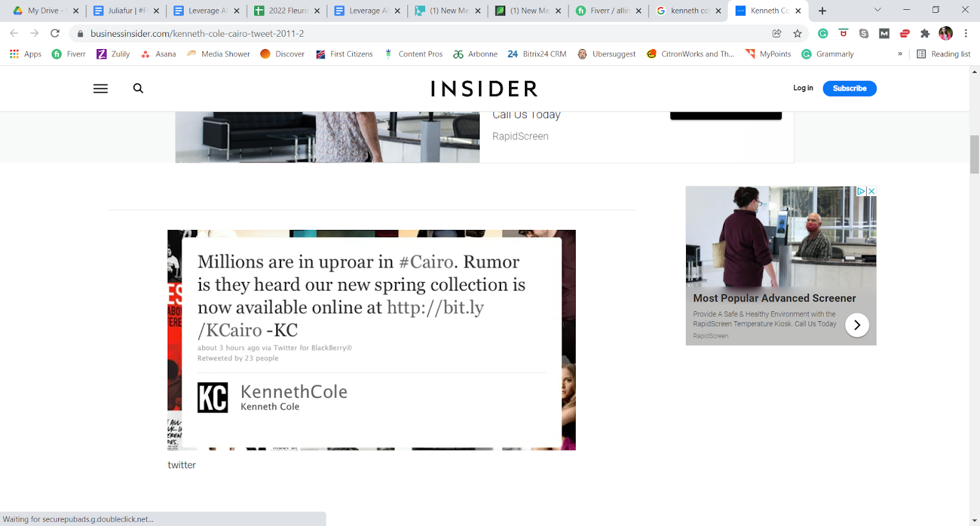The height and width of the screenshot is (526, 980).
Task: Open the Ubersuggest bookmark
Action: [607, 54]
